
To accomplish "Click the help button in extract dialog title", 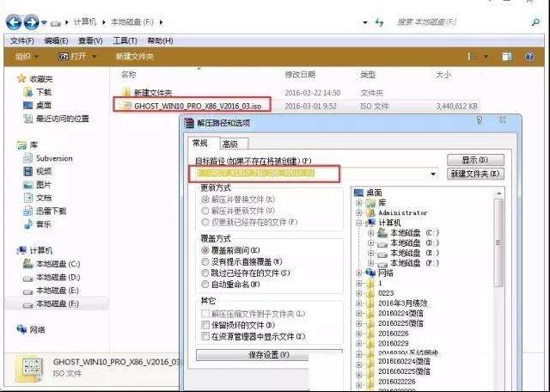I will (480, 120).
